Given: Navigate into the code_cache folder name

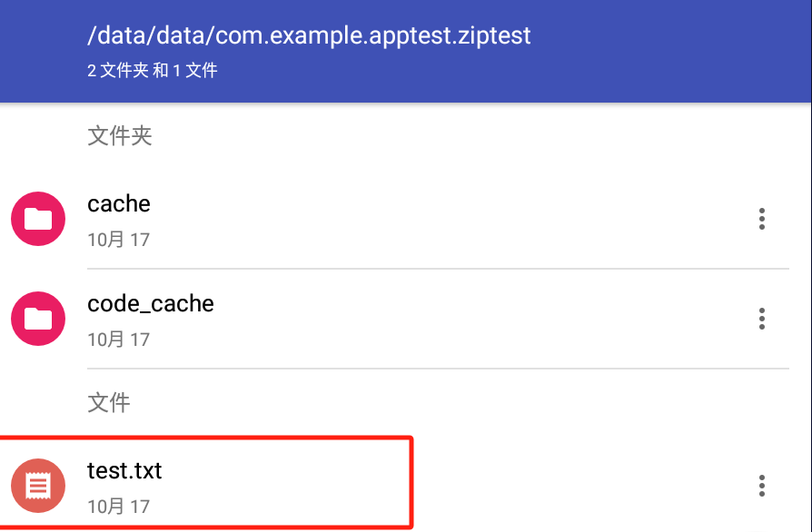Looking at the screenshot, I should [x=150, y=304].
